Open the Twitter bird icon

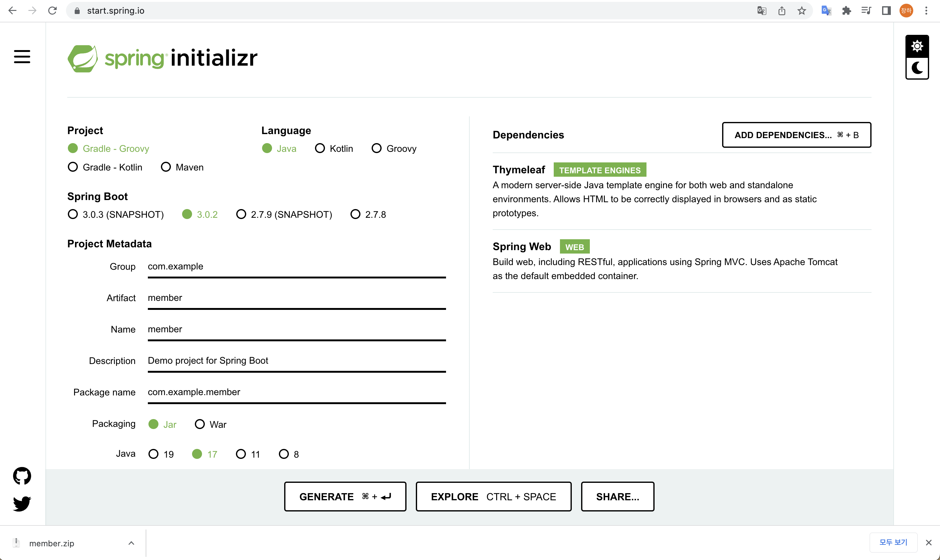click(22, 503)
